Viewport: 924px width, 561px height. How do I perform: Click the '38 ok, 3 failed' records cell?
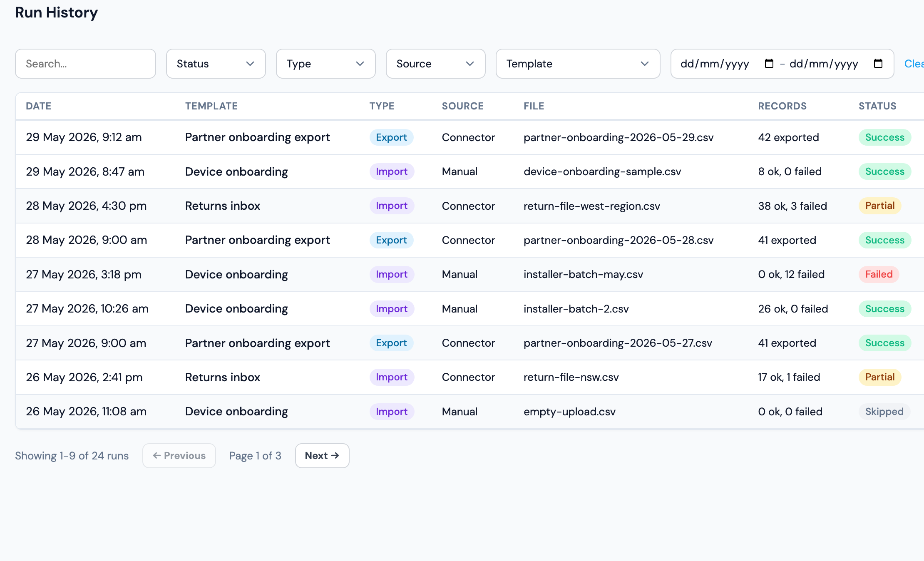792,206
